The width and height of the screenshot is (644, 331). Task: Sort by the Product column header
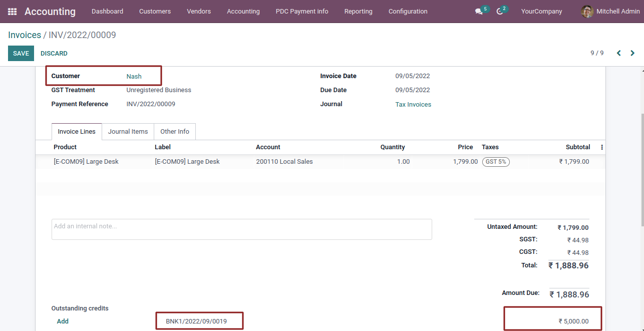pyautogui.click(x=65, y=147)
